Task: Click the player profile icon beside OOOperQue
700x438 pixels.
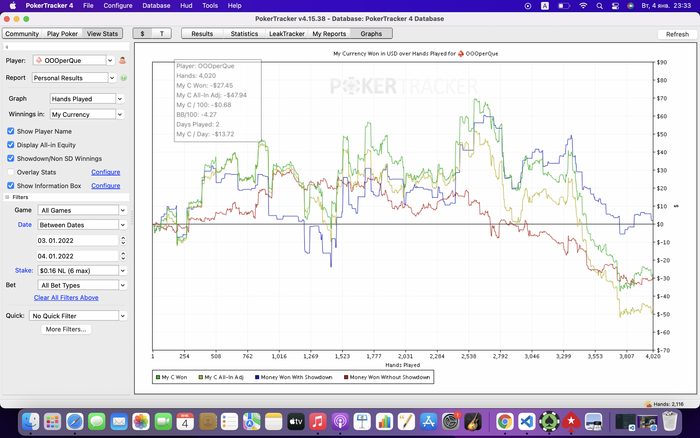Action: pos(122,60)
